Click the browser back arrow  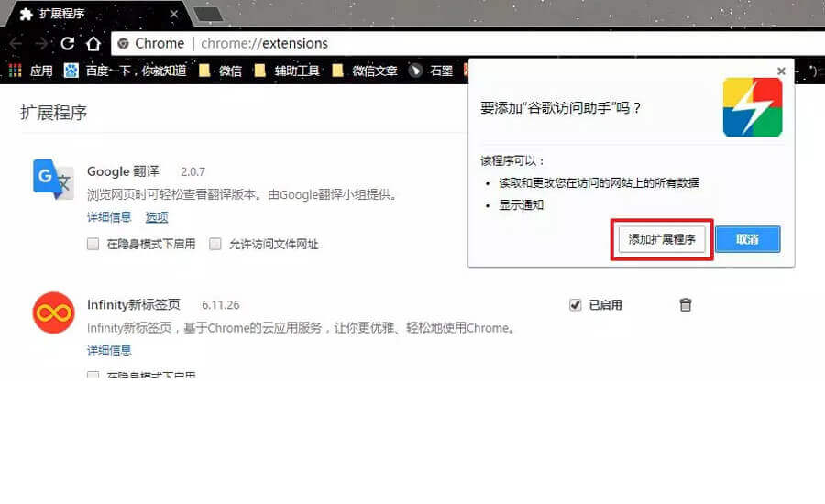pyautogui.click(x=16, y=44)
